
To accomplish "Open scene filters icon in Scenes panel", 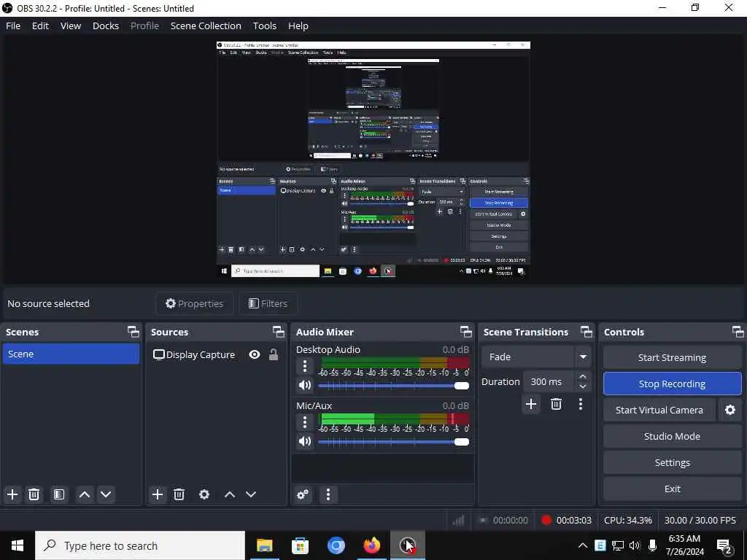I will [59, 494].
